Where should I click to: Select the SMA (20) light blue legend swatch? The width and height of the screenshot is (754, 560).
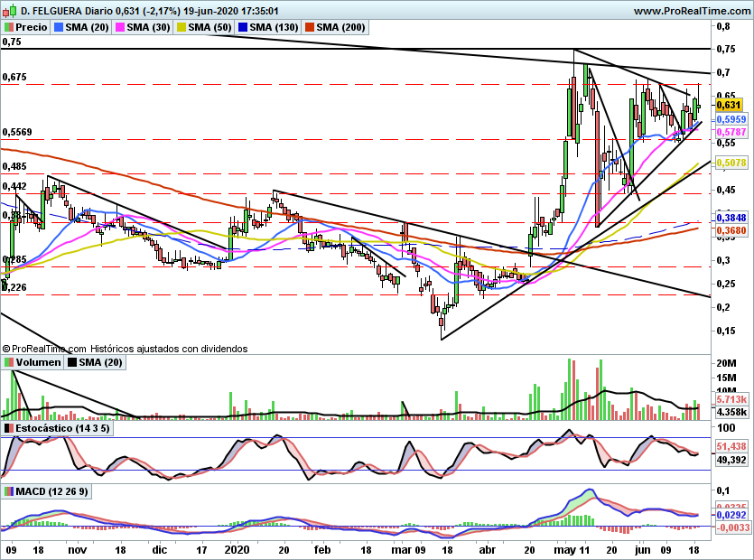[x=59, y=27]
